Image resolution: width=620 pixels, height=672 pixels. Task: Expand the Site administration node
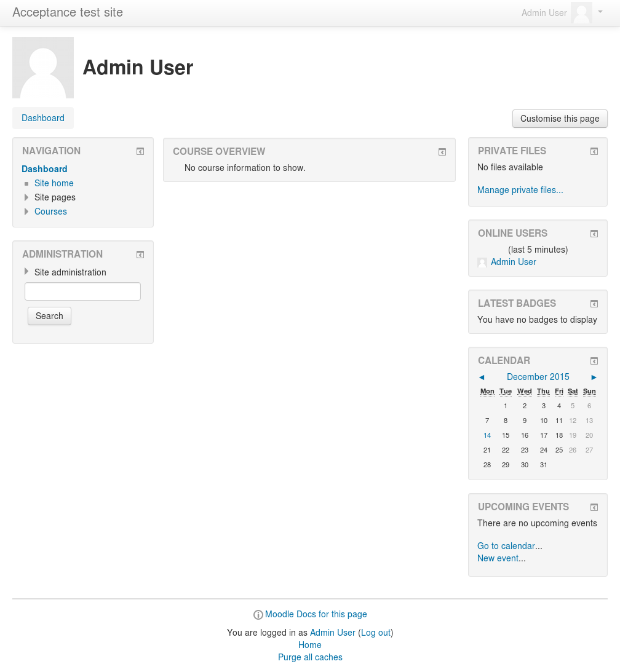pos(26,271)
